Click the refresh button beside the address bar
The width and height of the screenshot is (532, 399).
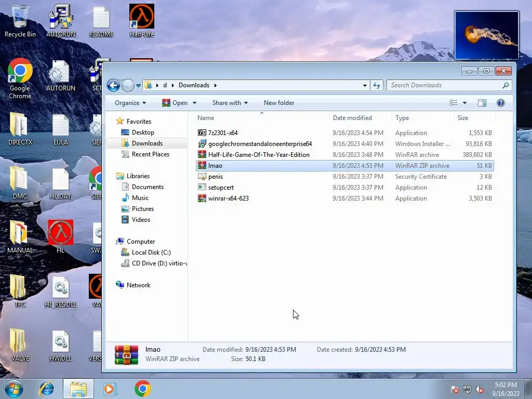pos(377,86)
